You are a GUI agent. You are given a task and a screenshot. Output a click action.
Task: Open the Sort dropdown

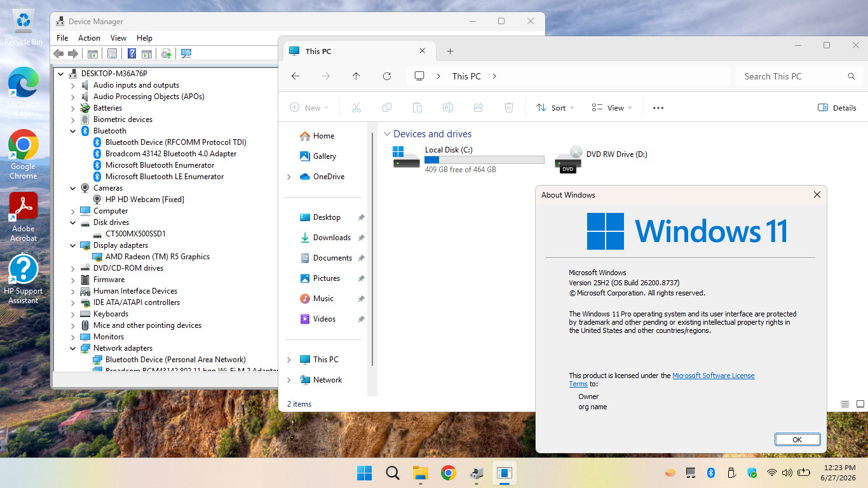pos(555,108)
